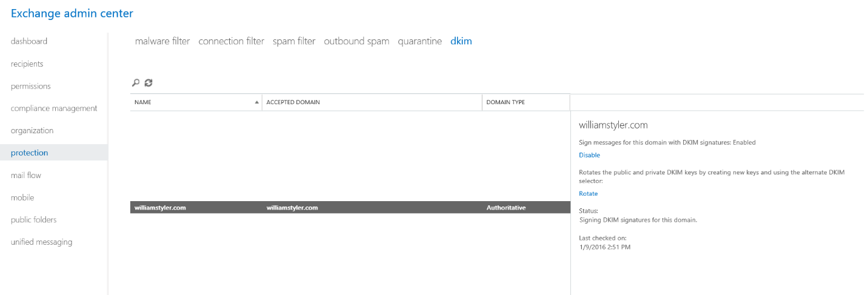Open the permissions section
Screen dimensions: 868x295
pos(31,86)
